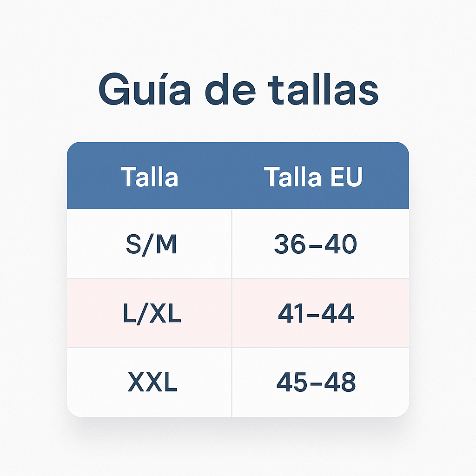Image resolution: width=476 pixels, height=476 pixels.
Task: Click the number 44 in the highlighted row
Action: tap(340, 314)
